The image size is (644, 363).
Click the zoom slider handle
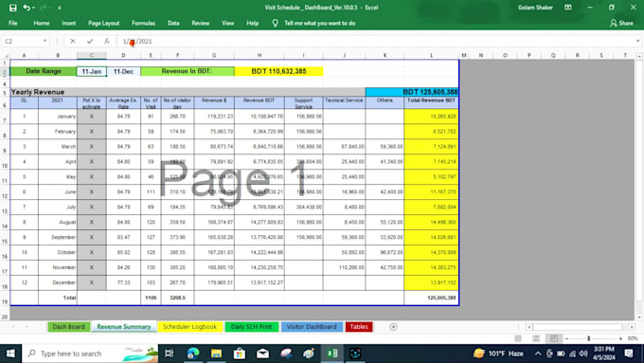[588, 338]
